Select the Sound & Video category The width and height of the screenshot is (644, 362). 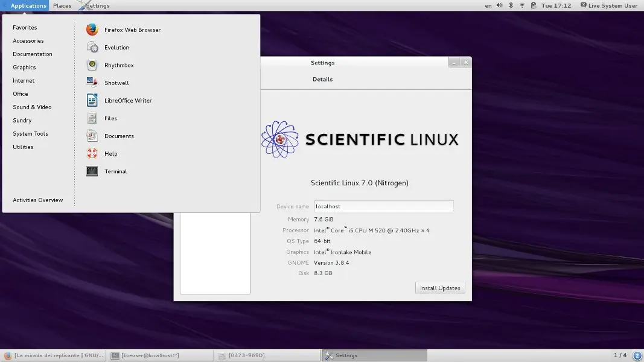click(x=32, y=107)
